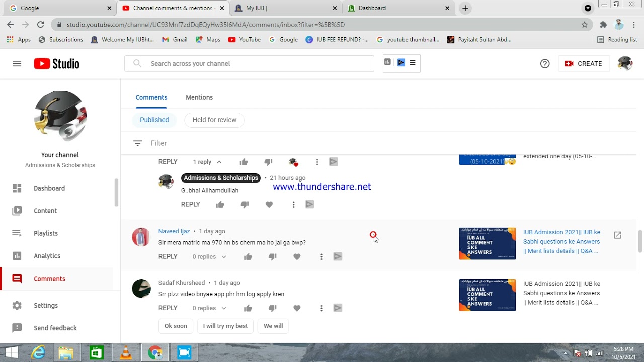Choose the 'We will' suggested reply
This screenshot has height=362, width=644.
273,326
